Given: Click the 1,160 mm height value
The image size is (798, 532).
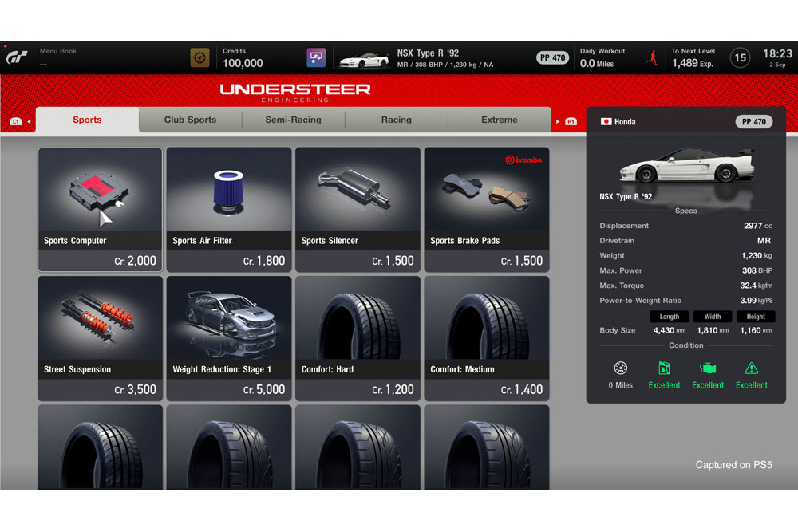Looking at the screenshot, I should point(756,330).
